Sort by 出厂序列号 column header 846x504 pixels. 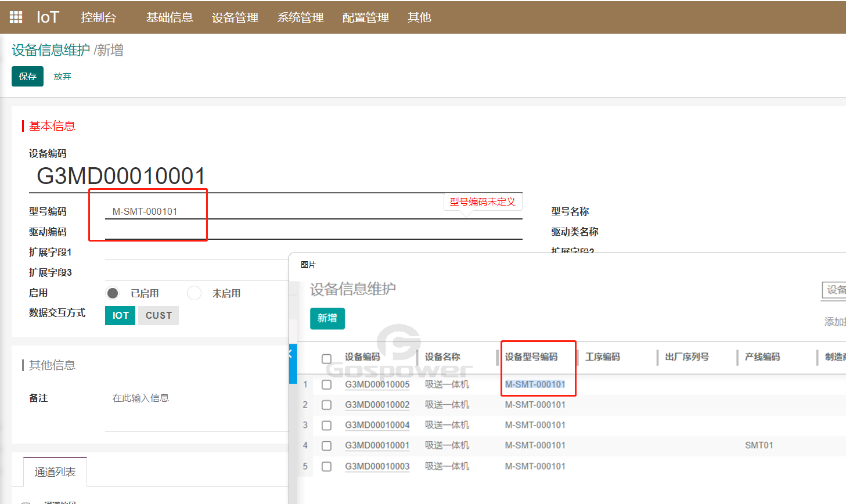(687, 357)
